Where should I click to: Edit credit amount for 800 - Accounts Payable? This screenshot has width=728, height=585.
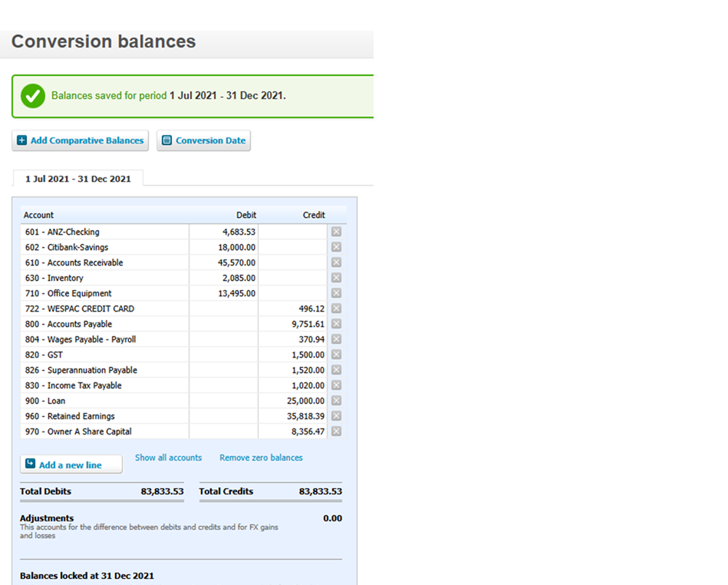pyautogui.click(x=292, y=324)
